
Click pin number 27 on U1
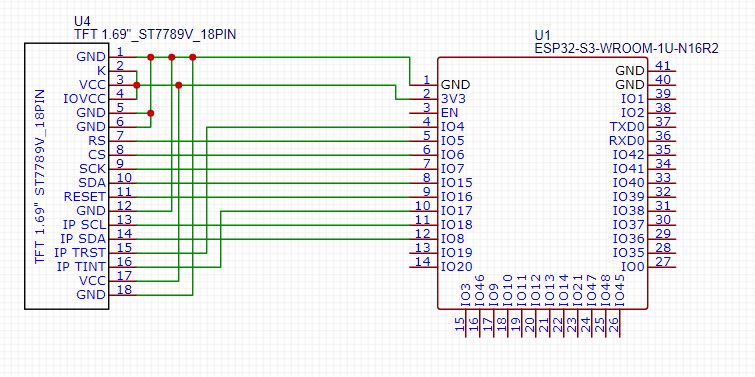663,261
